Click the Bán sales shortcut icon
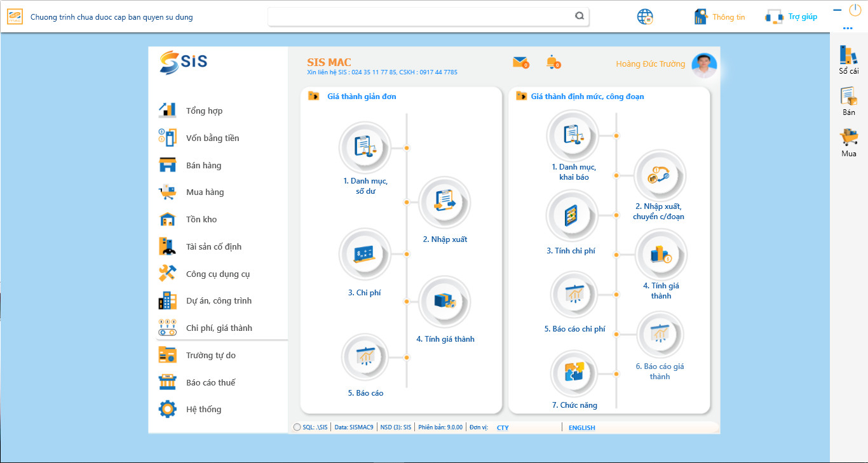The width and height of the screenshot is (868, 463). coord(848,97)
